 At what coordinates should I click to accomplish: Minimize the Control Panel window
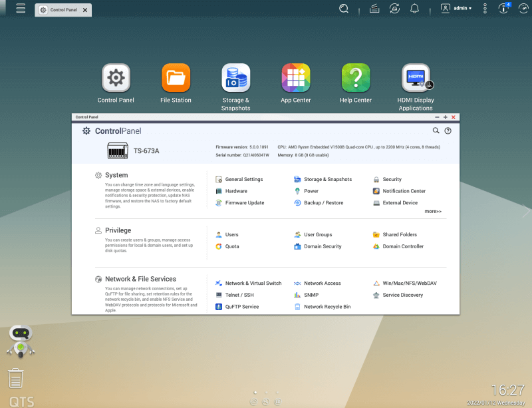tap(437, 117)
